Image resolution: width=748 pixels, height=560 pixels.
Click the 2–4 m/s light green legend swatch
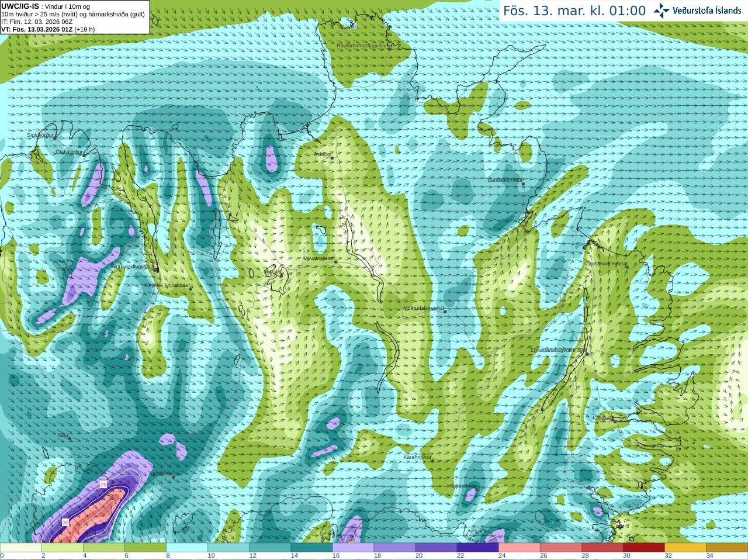coord(63,548)
